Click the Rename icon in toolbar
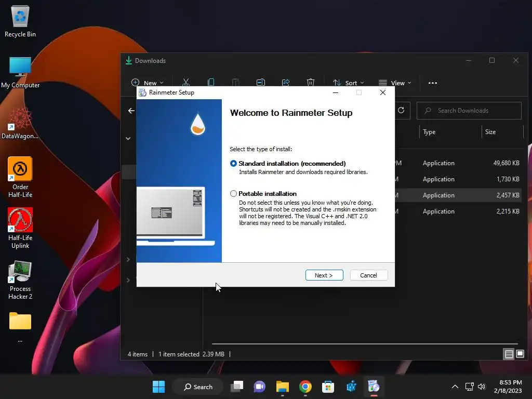532x399 pixels. 261,83
